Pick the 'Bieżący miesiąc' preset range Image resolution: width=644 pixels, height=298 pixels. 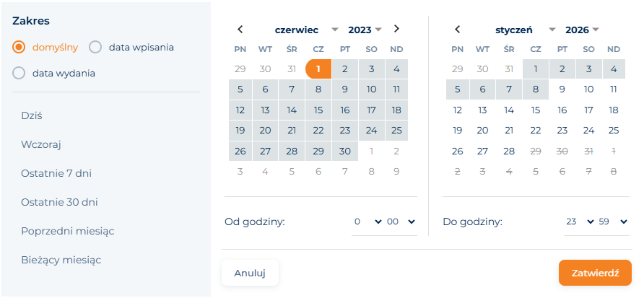61,260
